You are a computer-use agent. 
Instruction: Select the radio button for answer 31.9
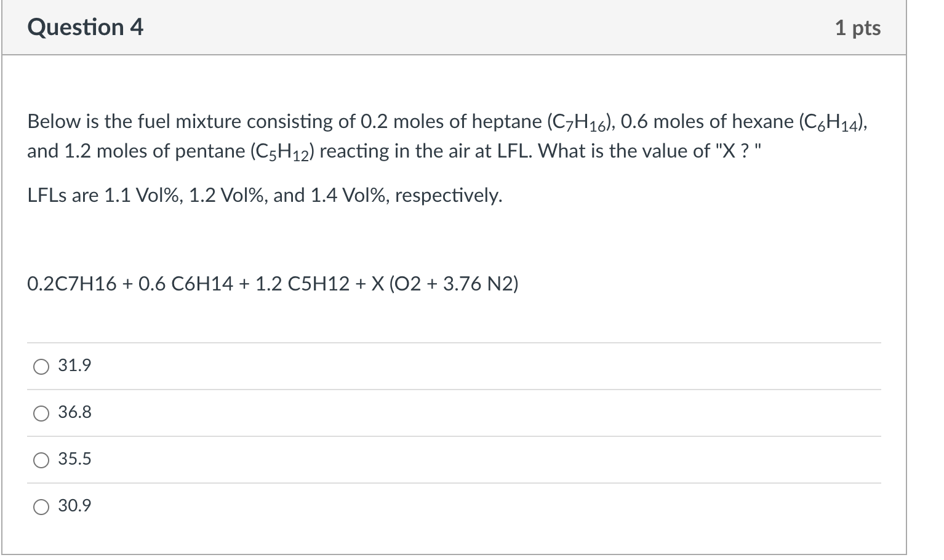click(41, 366)
